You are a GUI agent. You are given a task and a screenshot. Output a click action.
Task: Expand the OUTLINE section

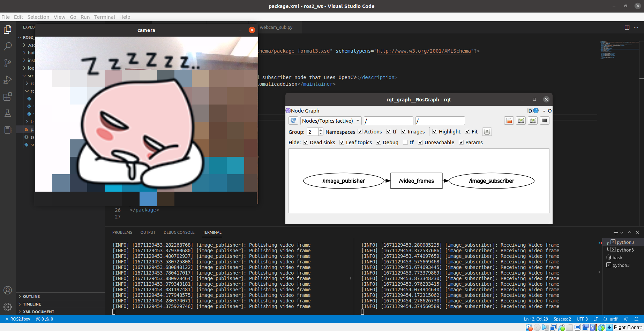click(x=61, y=297)
